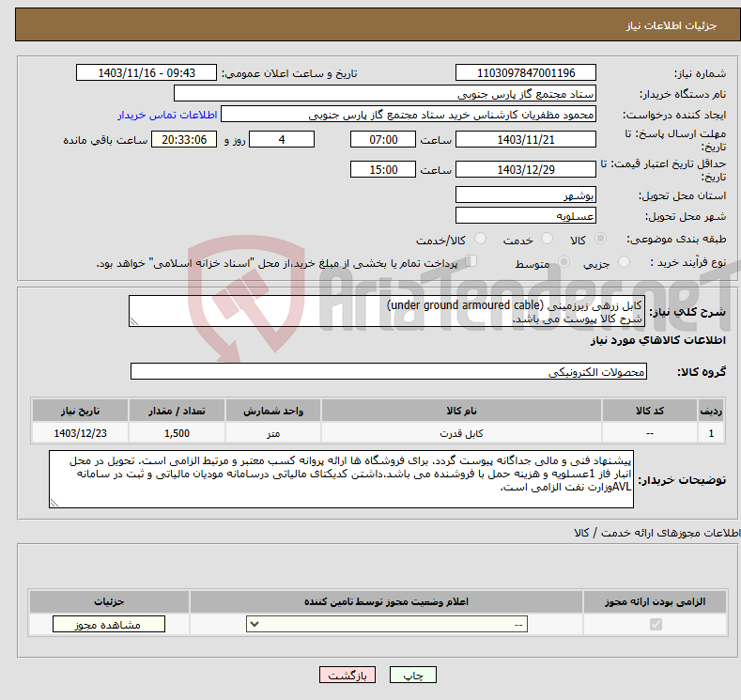Viewport: 741px width, 700px height.
Task: Click the تعداد / مقدار column header
Action: coord(177,411)
